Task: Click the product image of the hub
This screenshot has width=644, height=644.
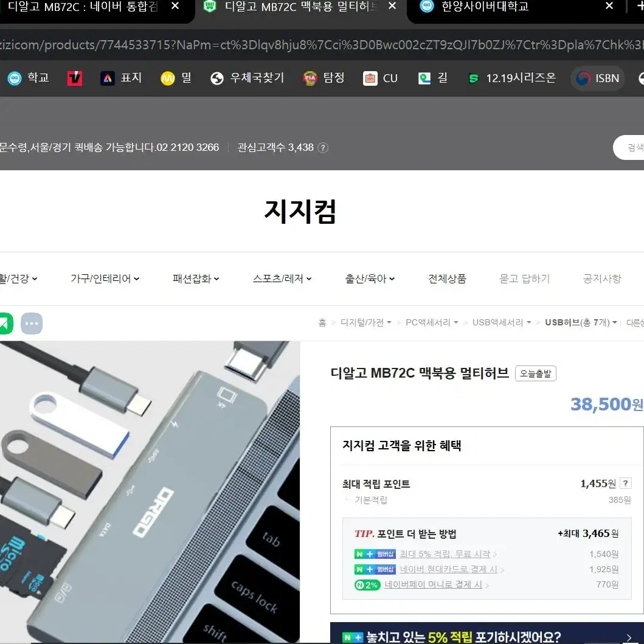Action: point(150,492)
